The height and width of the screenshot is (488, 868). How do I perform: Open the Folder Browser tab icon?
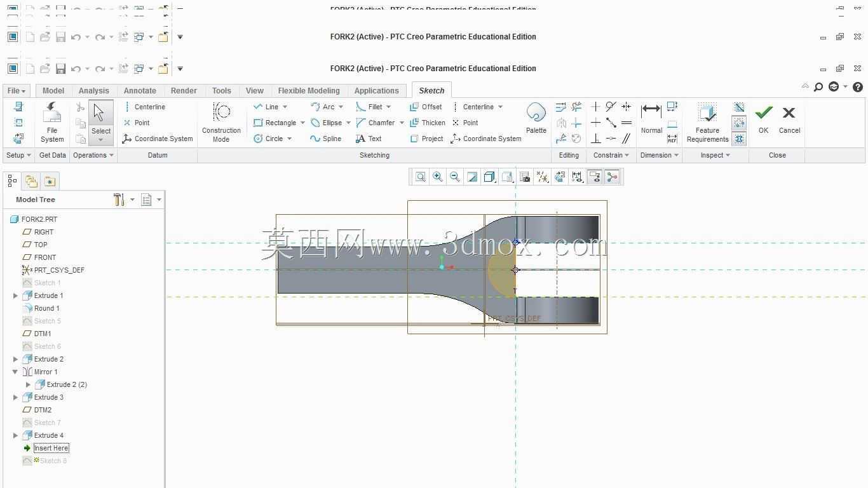click(31, 181)
